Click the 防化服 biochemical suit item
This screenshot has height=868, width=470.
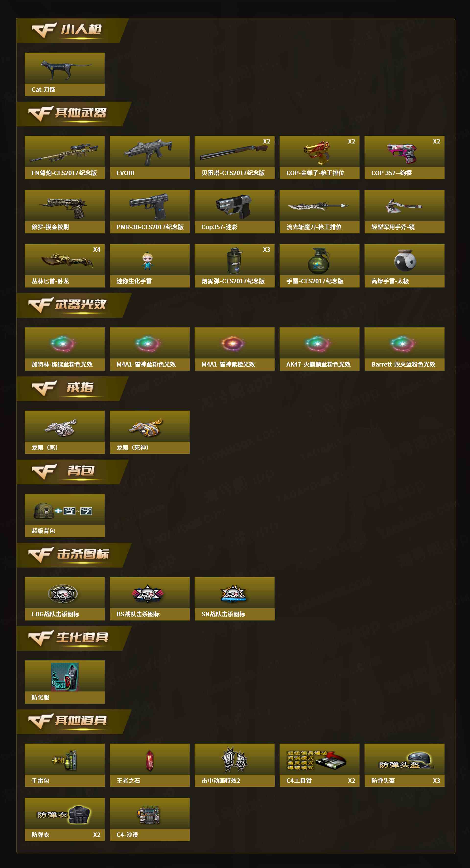click(65, 682)
